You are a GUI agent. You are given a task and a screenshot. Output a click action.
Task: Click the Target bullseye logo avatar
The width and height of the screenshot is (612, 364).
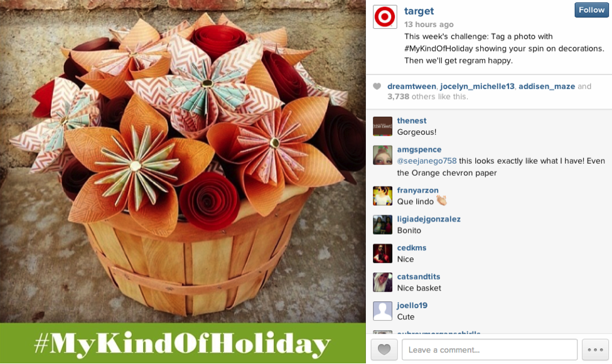tap(385, 17)
